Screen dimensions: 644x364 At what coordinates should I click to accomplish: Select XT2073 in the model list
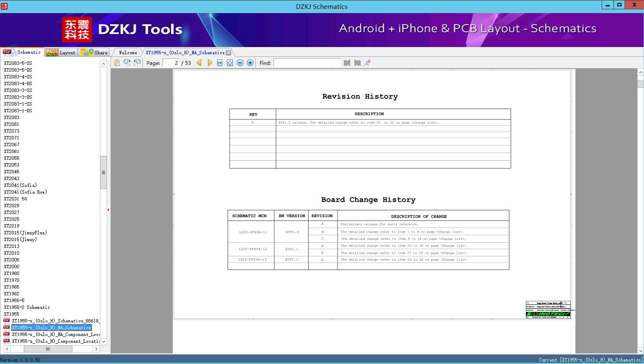[12, 131]
